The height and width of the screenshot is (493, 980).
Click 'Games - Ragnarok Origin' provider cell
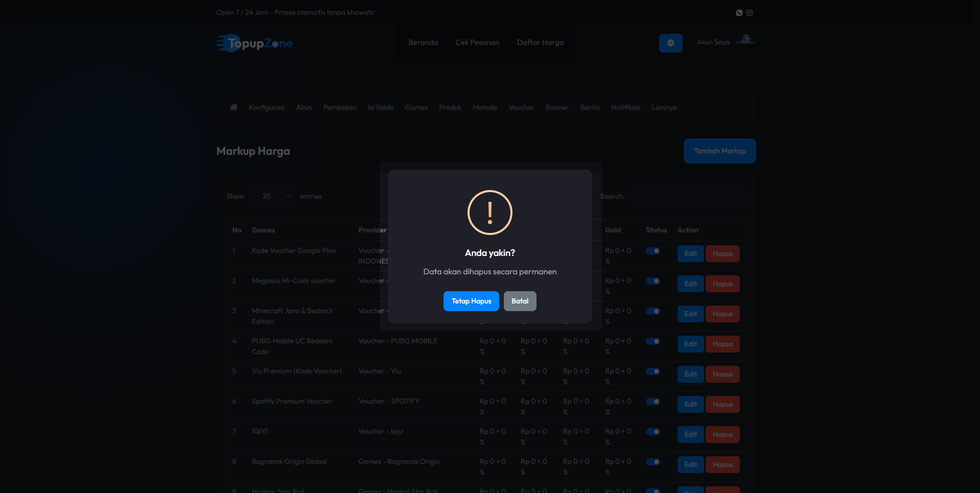(399, 461)
